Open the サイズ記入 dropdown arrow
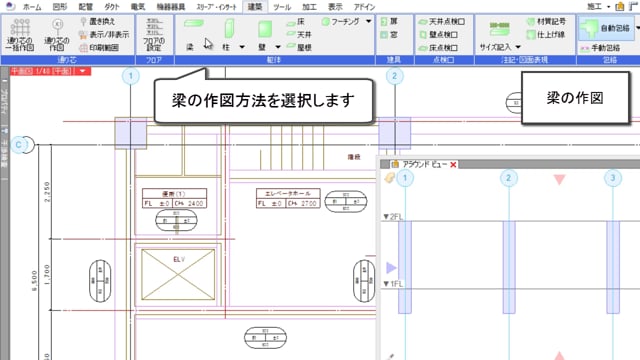The width and height of the screenshot is (640, 360). 518,47
